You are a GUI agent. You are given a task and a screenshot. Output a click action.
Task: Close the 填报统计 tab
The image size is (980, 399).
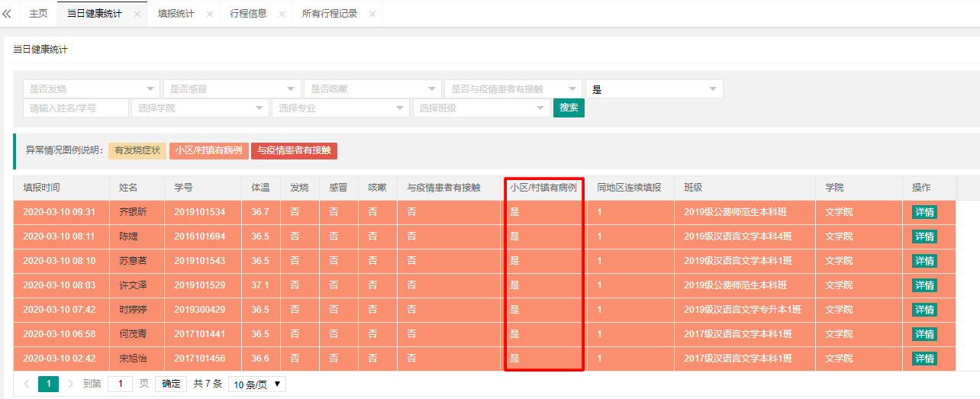[210, 14]
